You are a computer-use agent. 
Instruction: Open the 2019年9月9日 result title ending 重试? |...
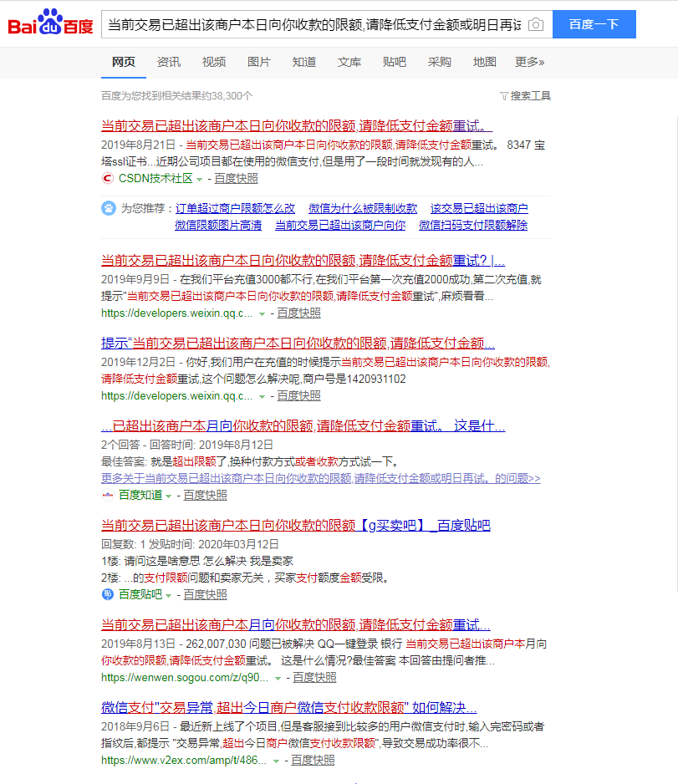tap(303, 261)
